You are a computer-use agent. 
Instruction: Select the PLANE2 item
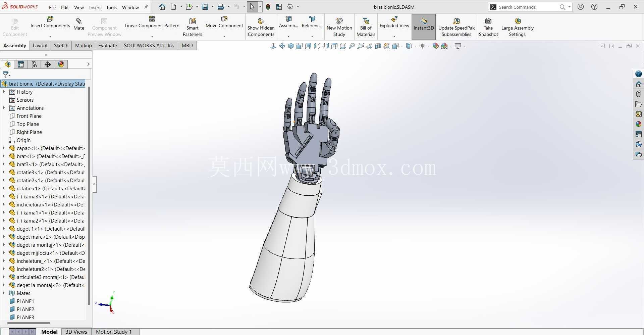coord(25,309)
